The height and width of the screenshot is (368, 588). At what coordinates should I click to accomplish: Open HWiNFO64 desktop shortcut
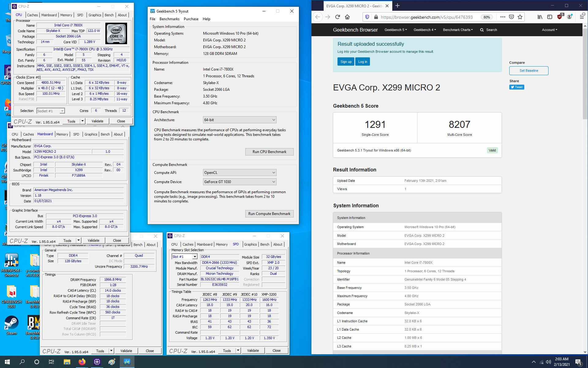(x=11, y=265)
